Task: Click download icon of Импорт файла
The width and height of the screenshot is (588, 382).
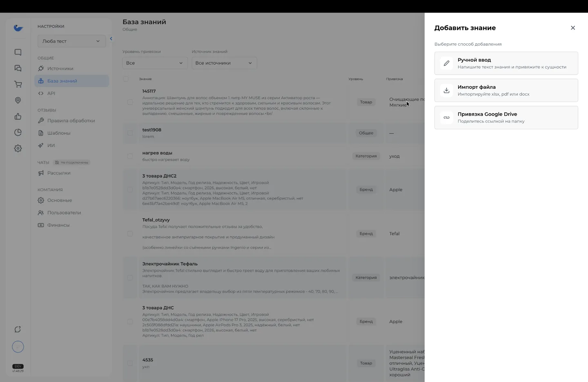Action: [447, 90]
